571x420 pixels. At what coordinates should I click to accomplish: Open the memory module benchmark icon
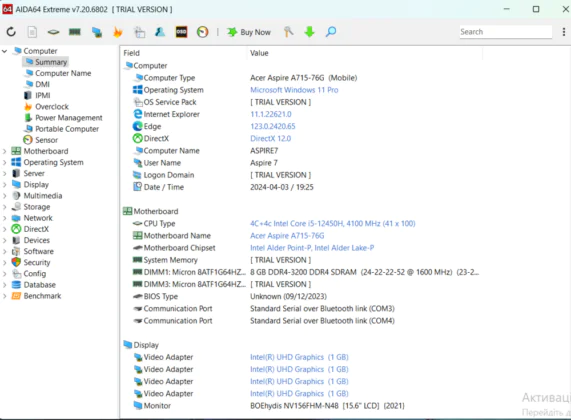pyautogui.click(x=75, y=32)
